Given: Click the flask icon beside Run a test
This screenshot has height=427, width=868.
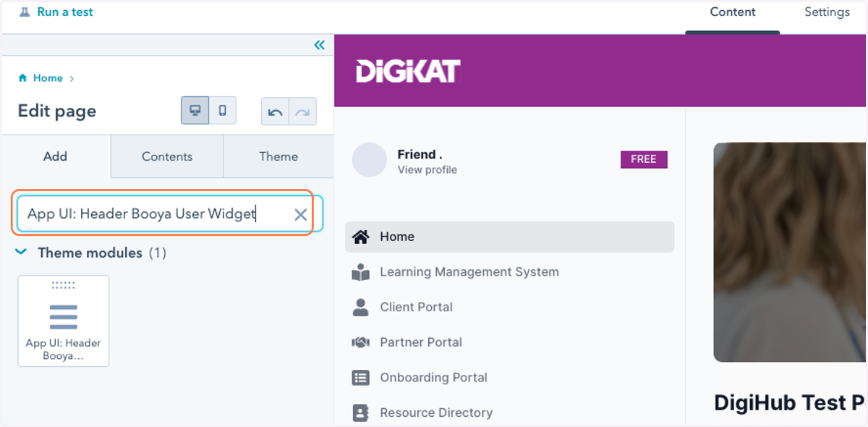Looking at the screenshot, I should 25,12.
